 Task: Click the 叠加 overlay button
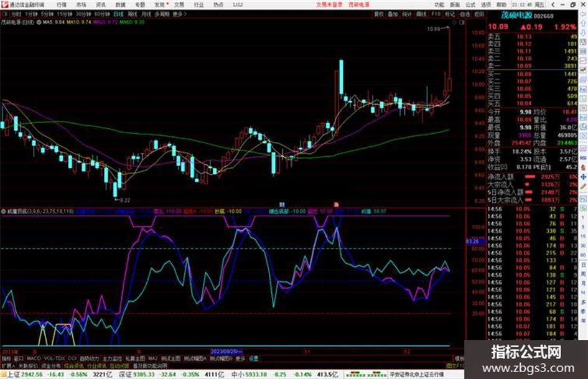point(393,14)
